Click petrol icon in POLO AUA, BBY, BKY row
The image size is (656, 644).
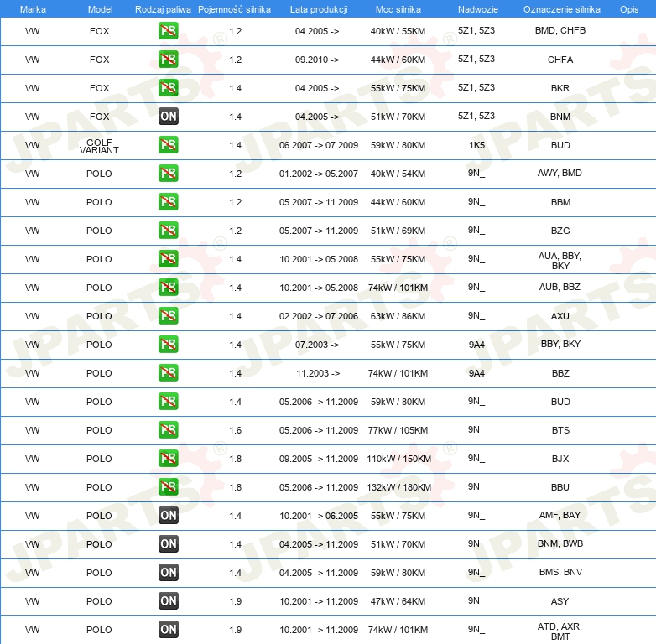[168, 258]
